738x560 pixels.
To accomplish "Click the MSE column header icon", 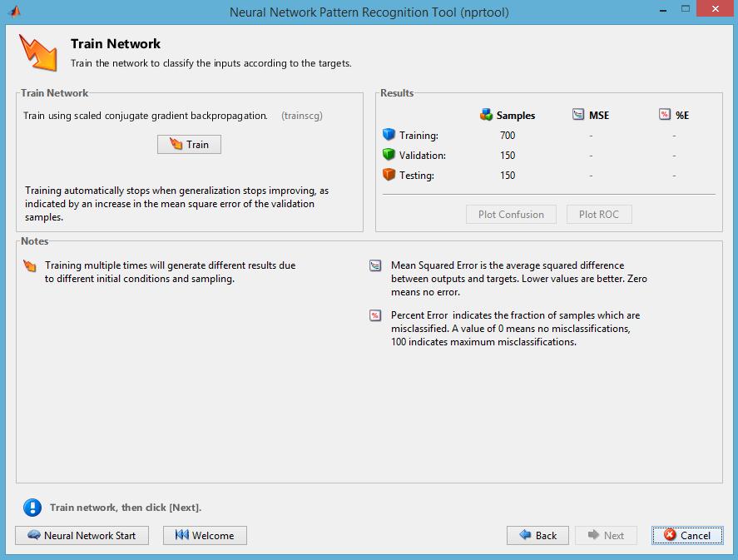I will click(578, 114).
